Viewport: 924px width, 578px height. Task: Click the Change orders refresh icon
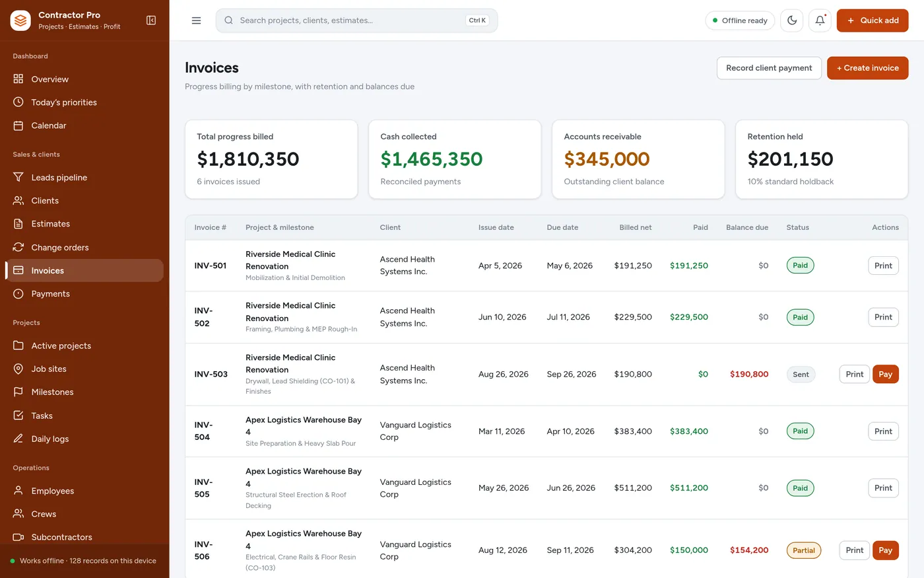tap(18, 247)
